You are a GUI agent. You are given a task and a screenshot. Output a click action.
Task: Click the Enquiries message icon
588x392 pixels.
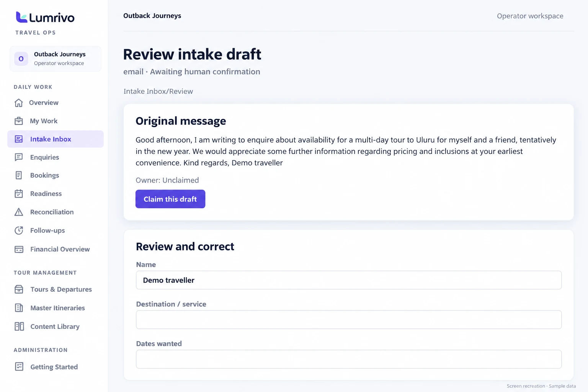click(19, 157)
